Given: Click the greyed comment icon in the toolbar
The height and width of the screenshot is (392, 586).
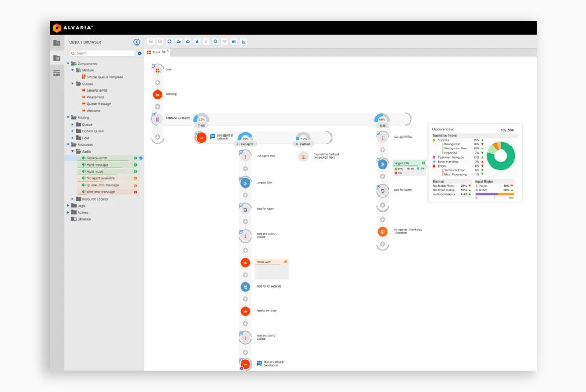Looking at the screenshot, I should (224, 42).
